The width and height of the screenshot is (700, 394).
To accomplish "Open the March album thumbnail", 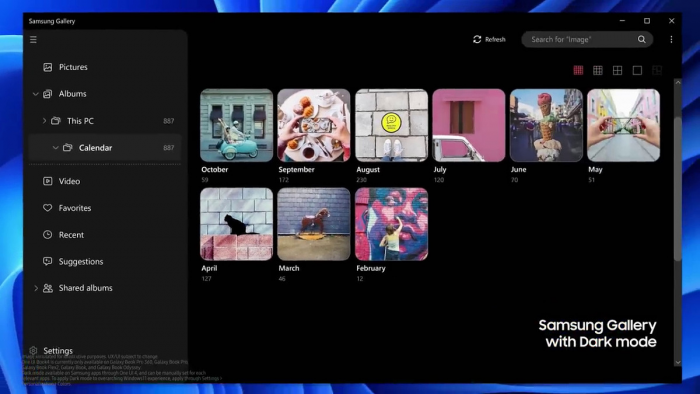I will tap(314, 224).
